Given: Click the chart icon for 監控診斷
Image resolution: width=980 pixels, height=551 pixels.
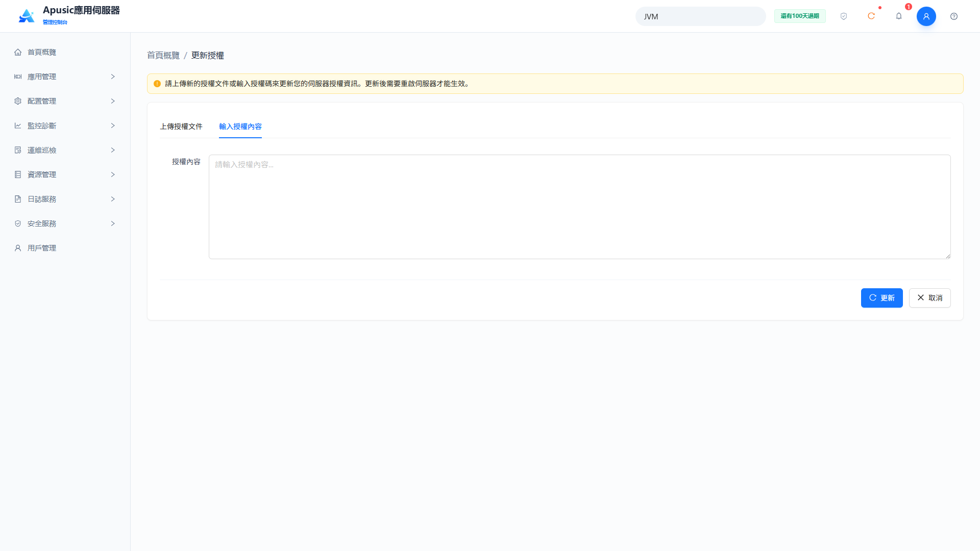Looking at the screenshot, I should tap(18, 126).
